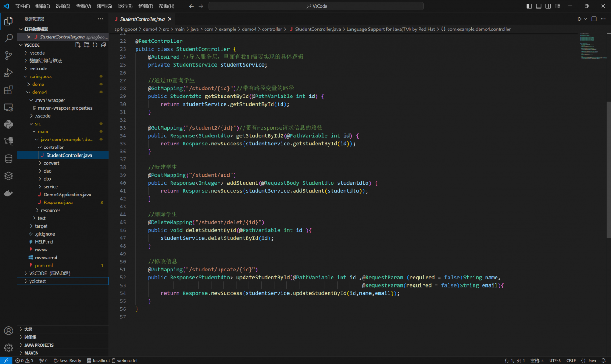The width and height of the screenshot is (611, 364).
Task: Go back with the left arrow
Action: pos(192,6)
